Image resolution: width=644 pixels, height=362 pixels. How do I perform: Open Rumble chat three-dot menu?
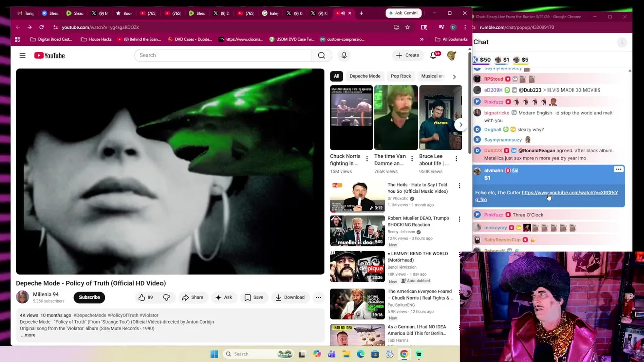coord(622,42)
